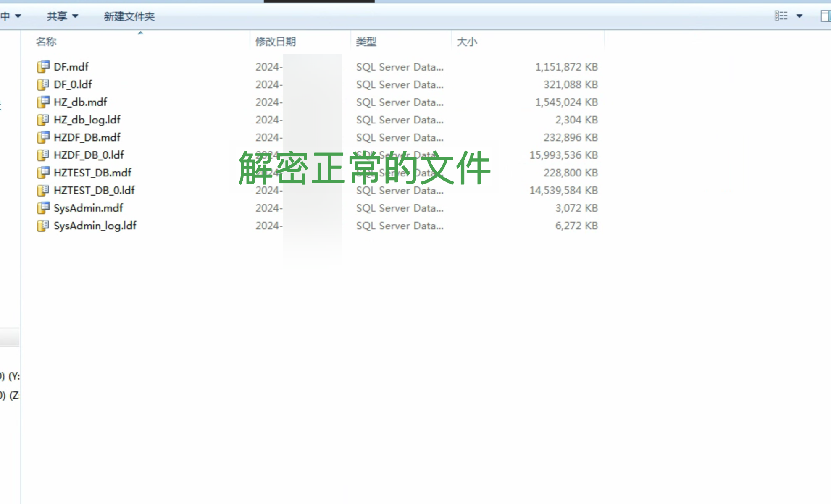Click the DF_0.ldf file icon
The image size is (831, 504).
[x=43, y=84]
